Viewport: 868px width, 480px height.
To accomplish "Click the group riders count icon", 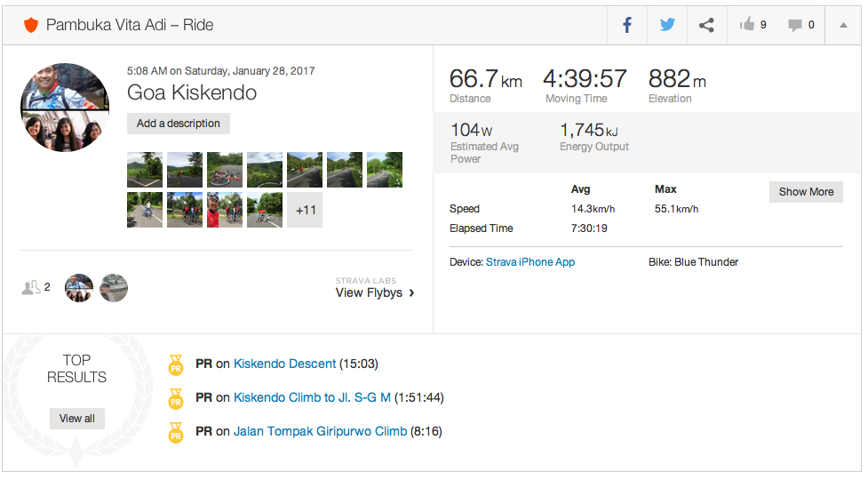I will [30, 287].
